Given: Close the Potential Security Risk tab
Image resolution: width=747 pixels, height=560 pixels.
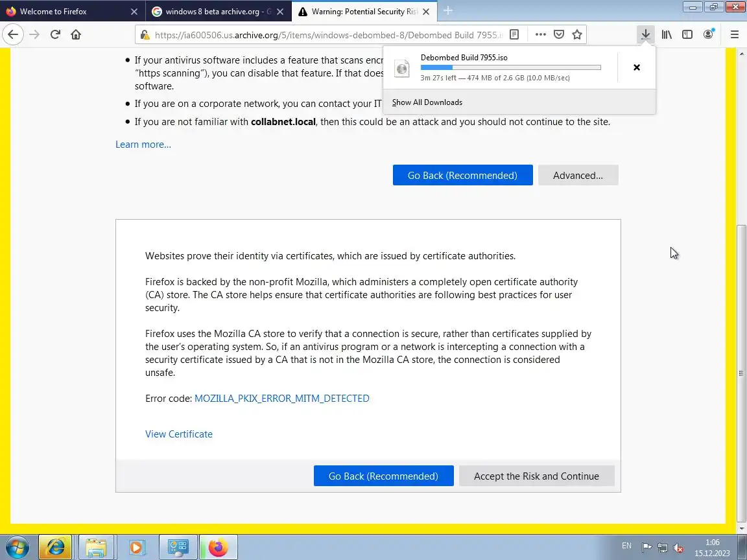Looking at the screenshot, I should (x=426, y=12).
